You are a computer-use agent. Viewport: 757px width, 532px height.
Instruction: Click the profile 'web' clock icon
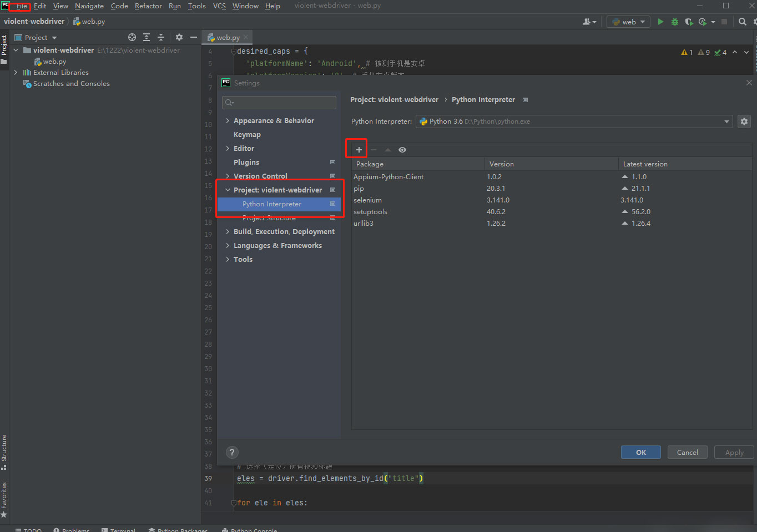[x=703, y=22]
